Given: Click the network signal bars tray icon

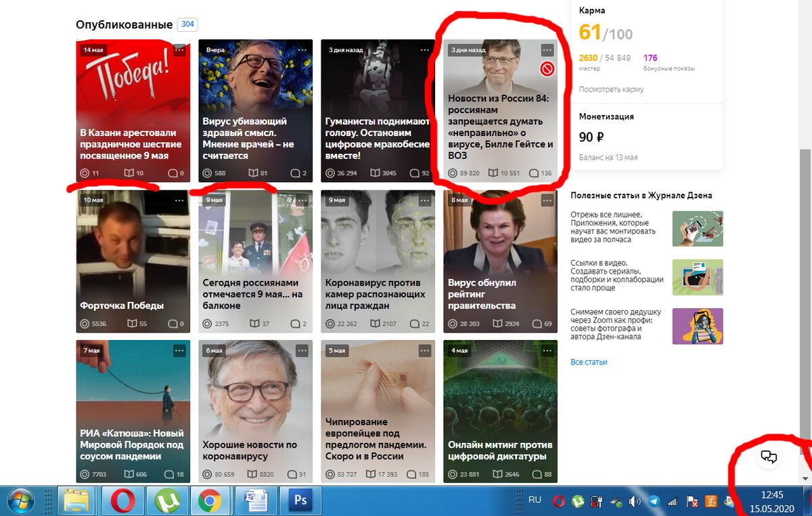Looking at the screenshot, I should [673, 502].
